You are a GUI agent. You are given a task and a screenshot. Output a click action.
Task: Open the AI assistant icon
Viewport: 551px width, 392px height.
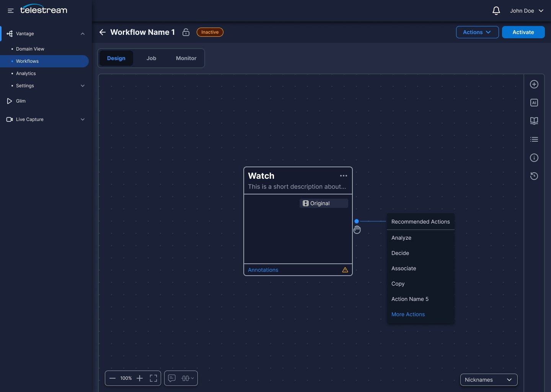click(x=534, y=103)
